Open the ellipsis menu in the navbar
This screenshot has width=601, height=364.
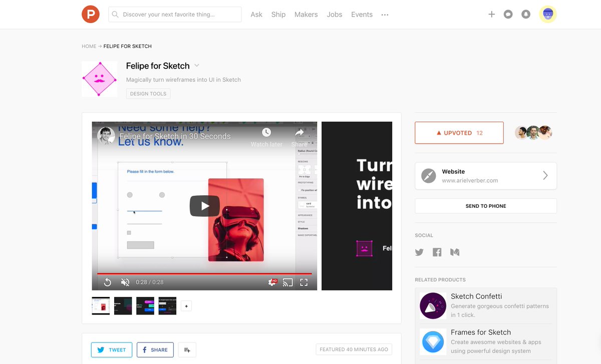[x=385, y=15]
